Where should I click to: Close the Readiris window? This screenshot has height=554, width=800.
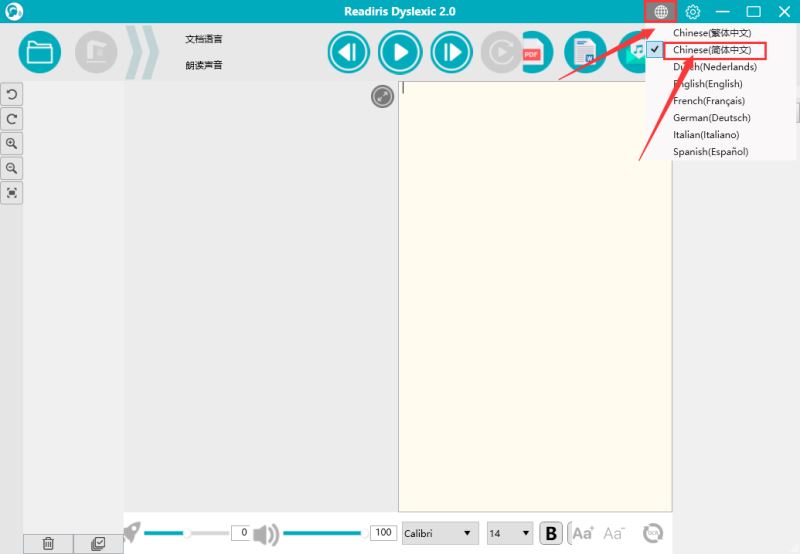784,11
